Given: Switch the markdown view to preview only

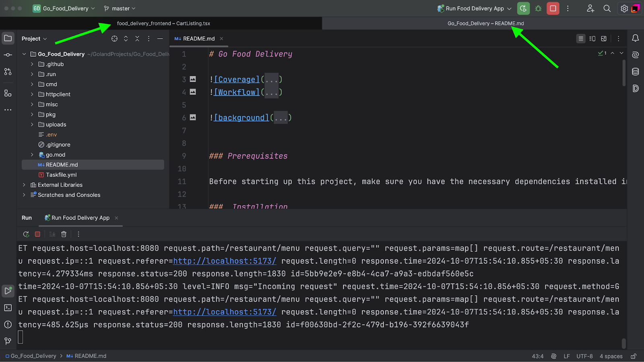Looking at the screenshot, I should click(604, 39).
